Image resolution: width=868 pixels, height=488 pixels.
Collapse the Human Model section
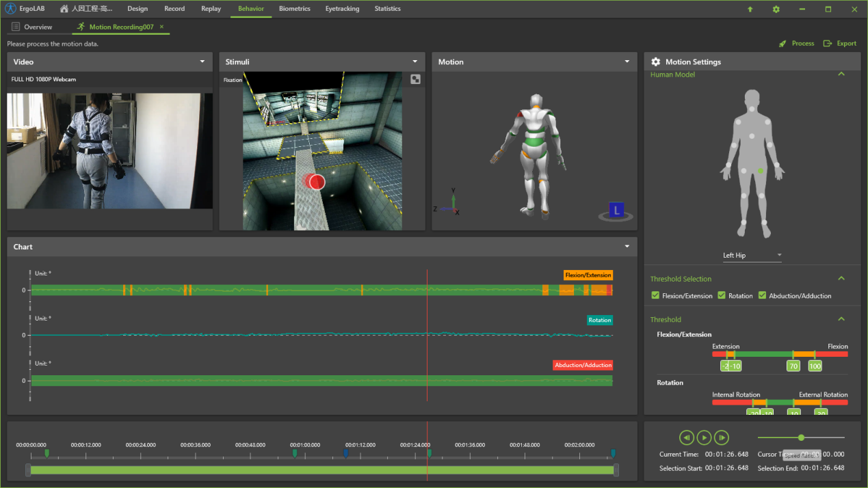(841, 74)
